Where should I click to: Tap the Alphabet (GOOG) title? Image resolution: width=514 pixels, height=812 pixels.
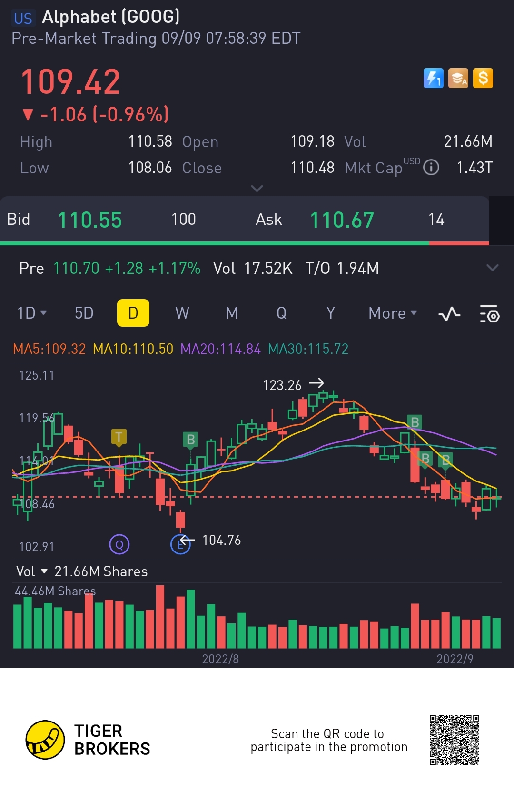pyautogui.click(x=111, y=17)
